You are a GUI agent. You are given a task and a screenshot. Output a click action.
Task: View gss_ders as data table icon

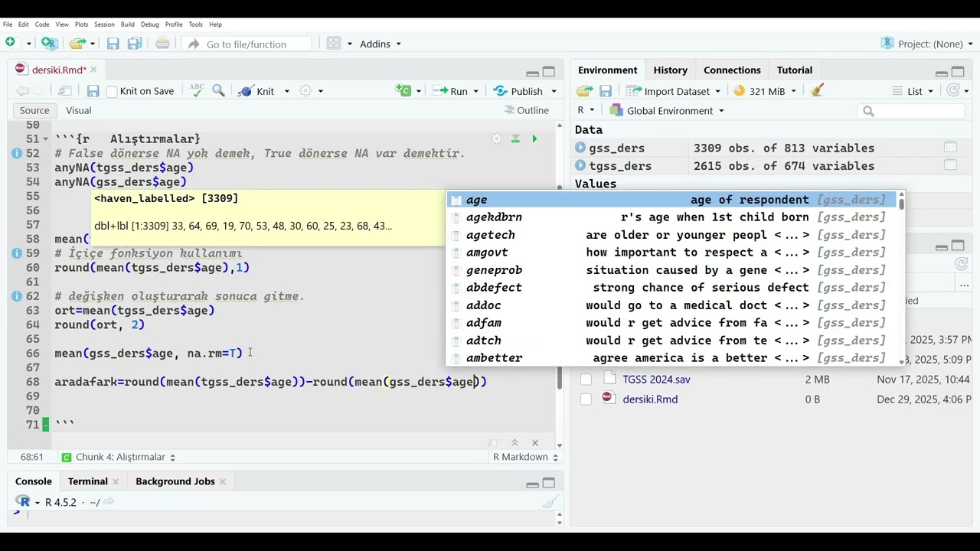pyautogui.click(x=950, y=147)
